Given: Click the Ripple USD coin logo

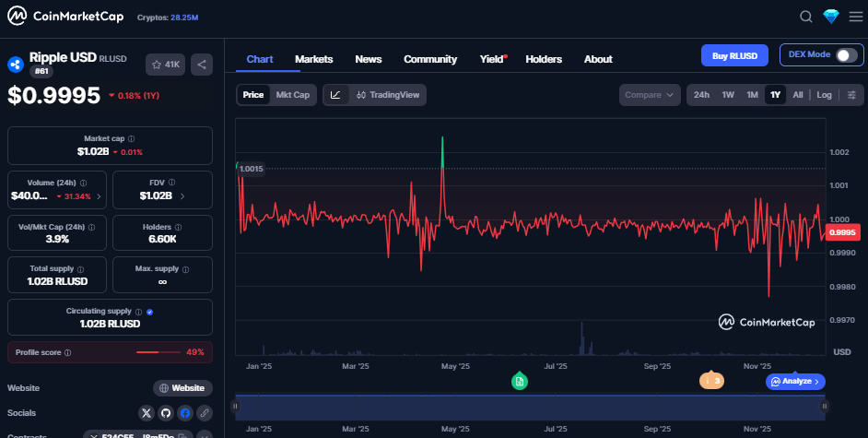Looking at the screenshot, I should click(16, 65).
